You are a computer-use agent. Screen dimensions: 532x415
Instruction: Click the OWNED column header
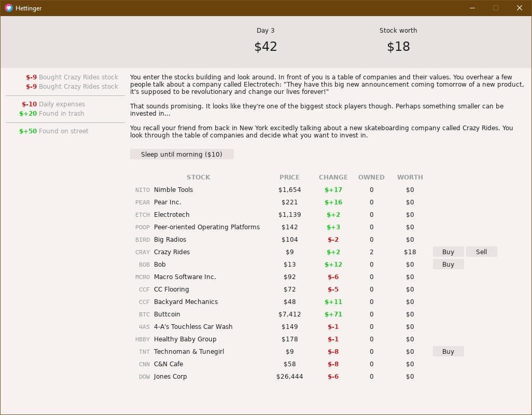[x=371, y=177]
